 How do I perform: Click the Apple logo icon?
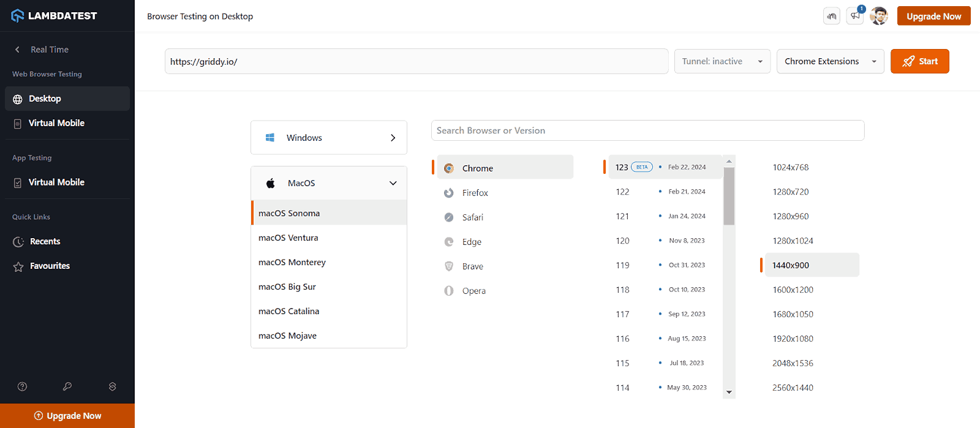[x=271, y=183]
